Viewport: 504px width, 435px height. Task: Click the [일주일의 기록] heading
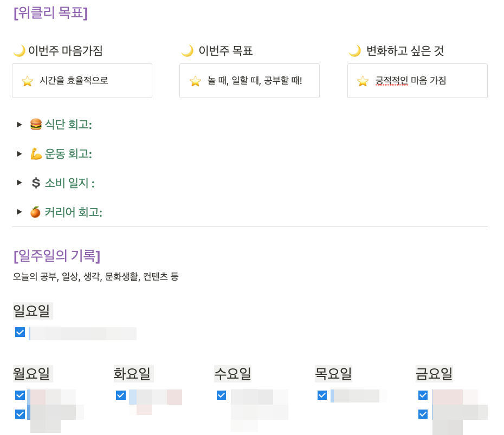click(56, 256)
